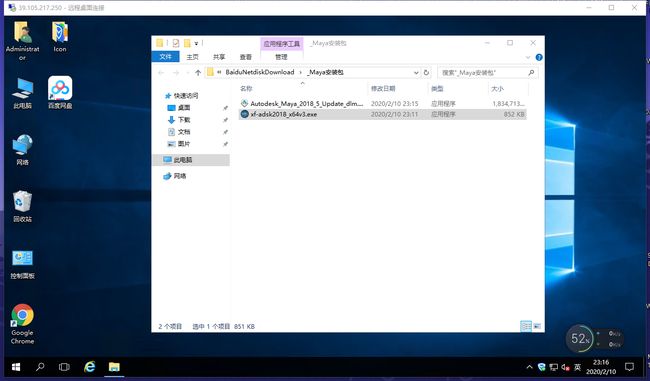Click _Maya安装包 in the address path
Screen dimensions: 650x381
click(x=325, y=72)
